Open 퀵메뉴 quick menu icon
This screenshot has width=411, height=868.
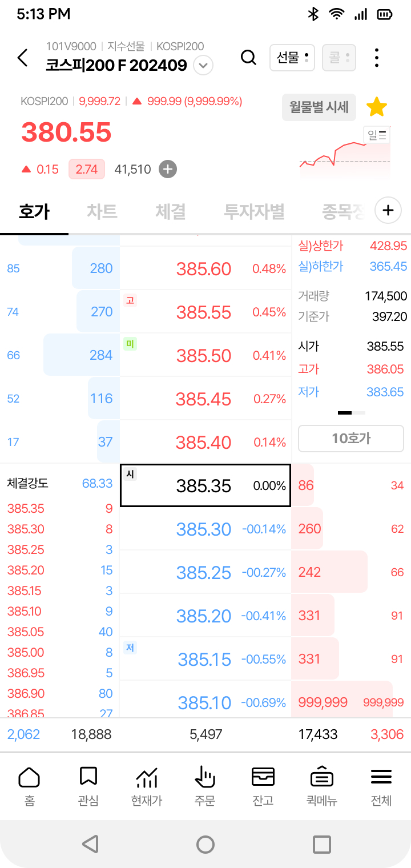click(322, 786)
